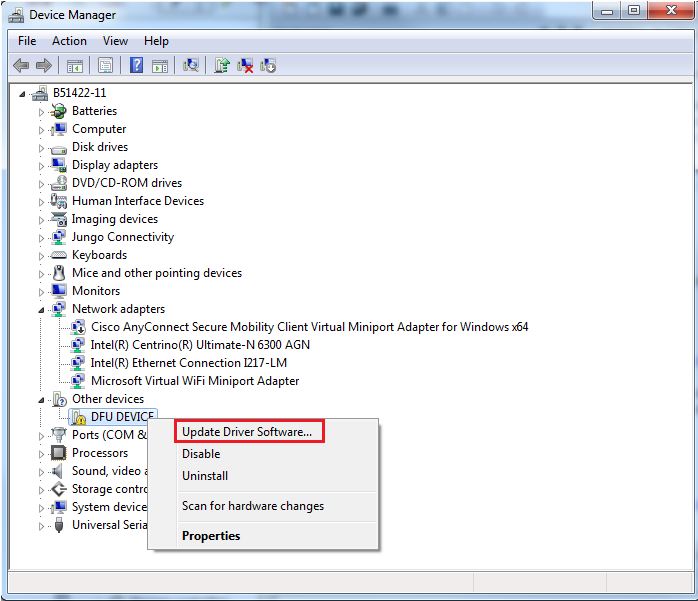Open the View menu

[115, 41]
